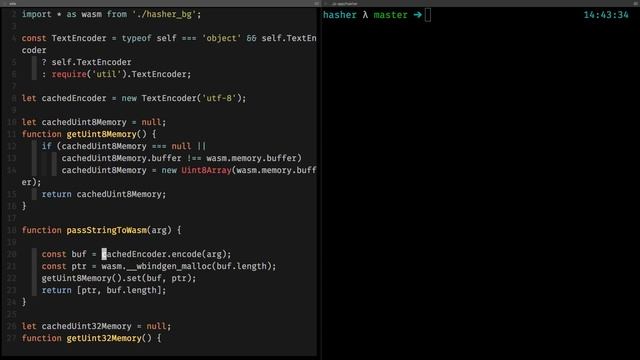This screenshot has width=640, height=360.
Task: Click '!==' operator before wasm.memory.buffer
Action: (x=194, y=158)
